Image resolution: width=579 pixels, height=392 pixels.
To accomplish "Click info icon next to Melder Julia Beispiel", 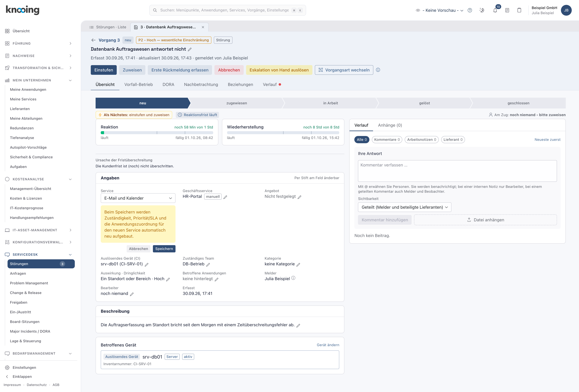I will [x=293, y=278].
